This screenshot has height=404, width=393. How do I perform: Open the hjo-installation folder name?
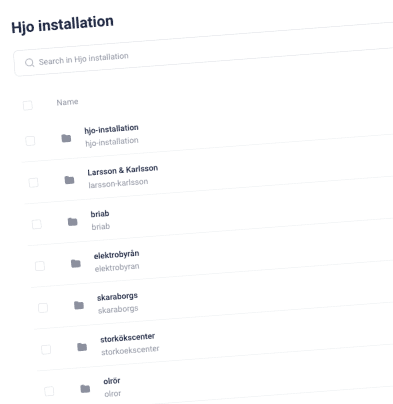coord(111,129)
